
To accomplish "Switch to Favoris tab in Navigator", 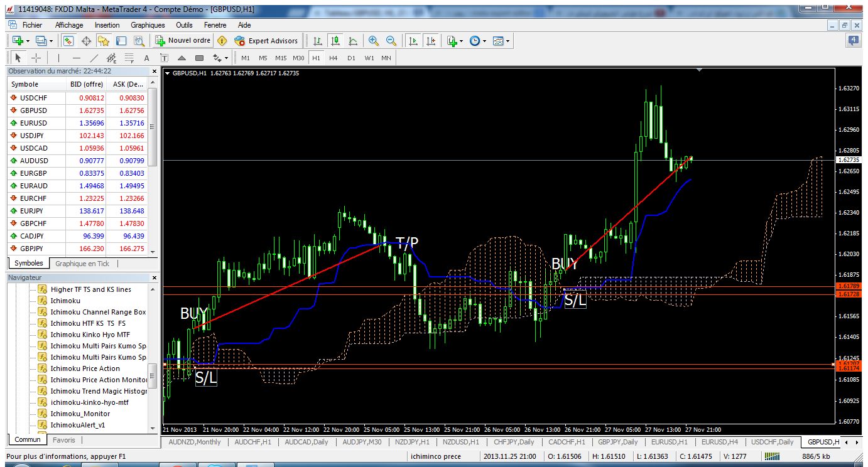I will [x=64, y=440].
